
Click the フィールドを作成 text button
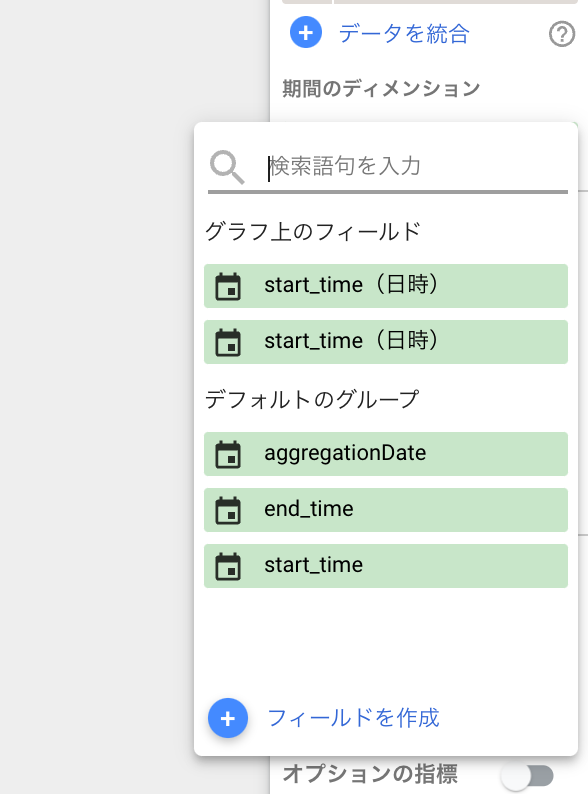(353, 718)
